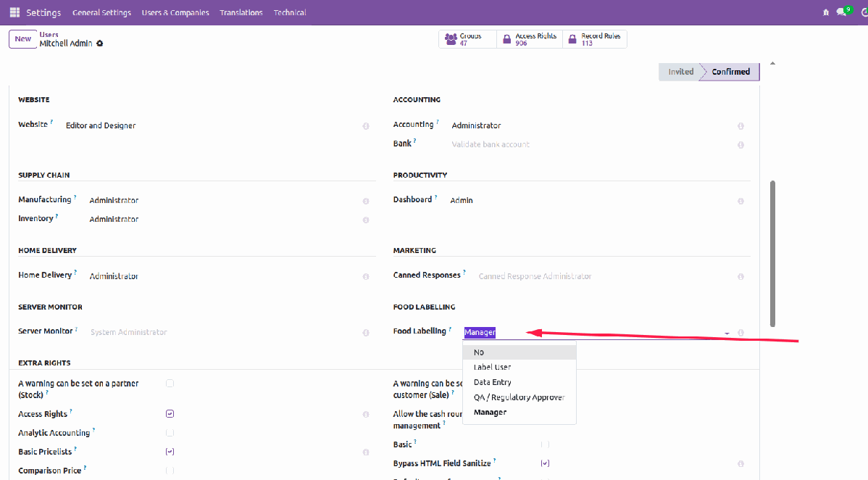Click the info icon in Accounting row

[740, 126]
